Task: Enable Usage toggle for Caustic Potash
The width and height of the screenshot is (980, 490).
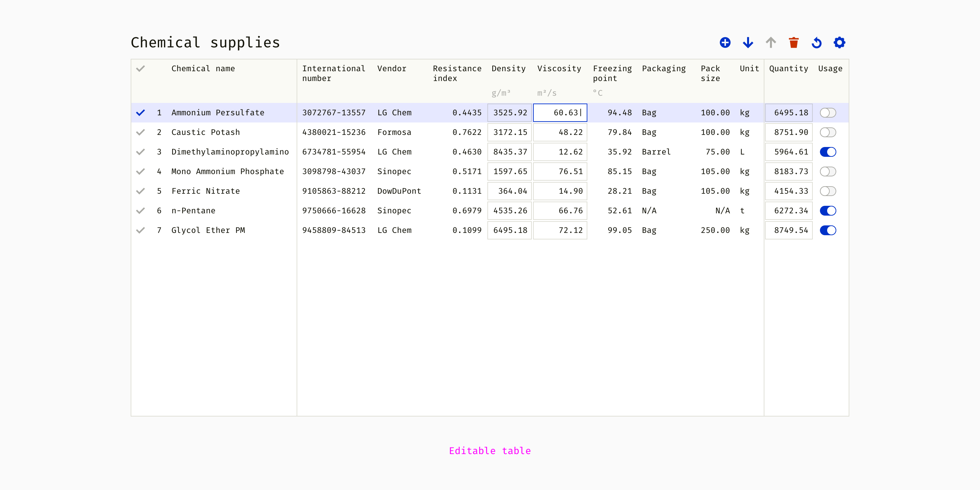Action: pos(828,132)
